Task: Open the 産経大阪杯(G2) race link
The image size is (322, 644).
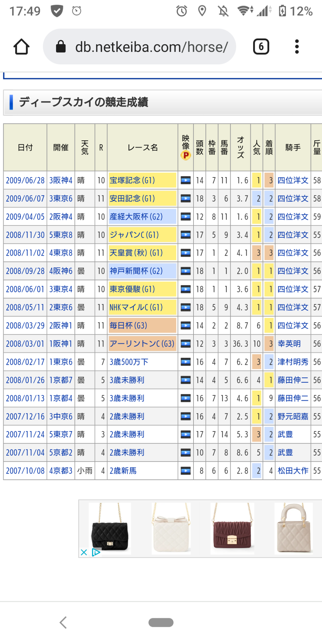Action: (136, 217)
